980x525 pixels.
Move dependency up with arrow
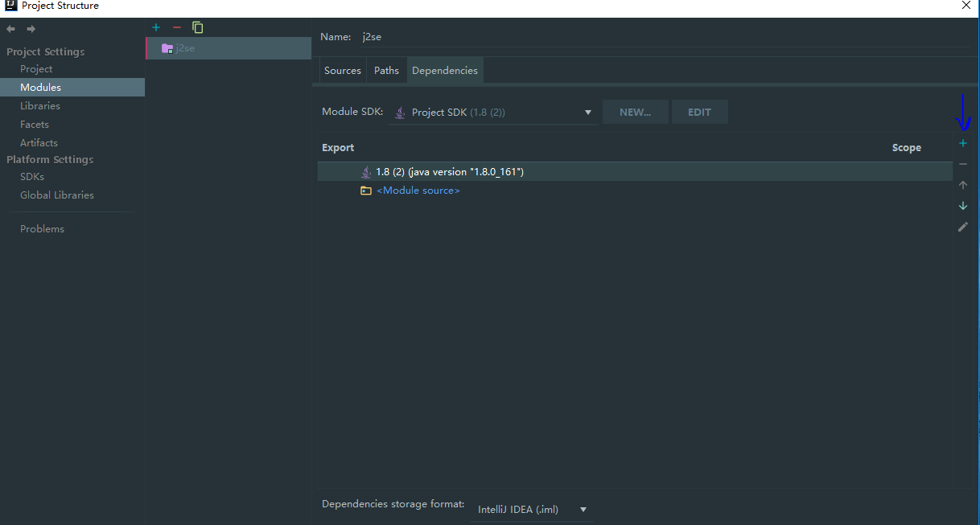click(x=963, y=185)
